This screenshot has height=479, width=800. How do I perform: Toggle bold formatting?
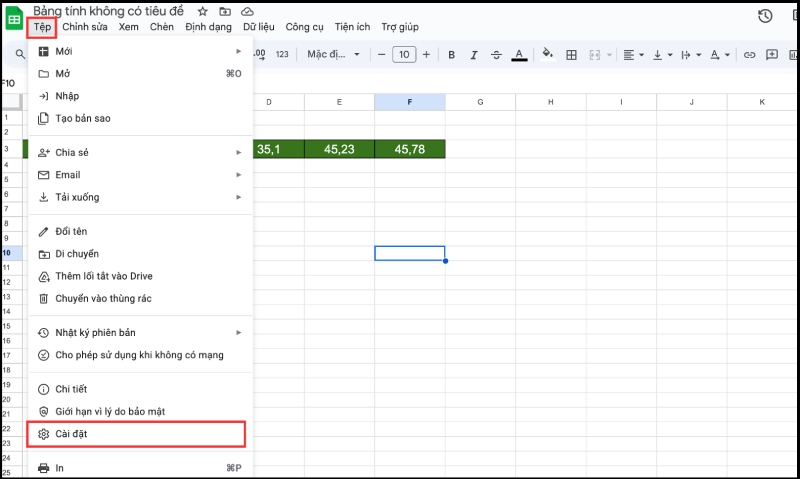point(452,55)
